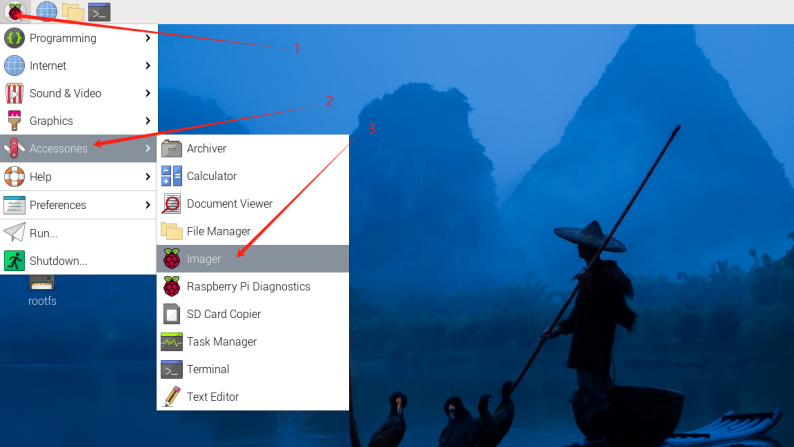
Task: Expand the Internet submenu arrow
Action: (x=148, y=66)
